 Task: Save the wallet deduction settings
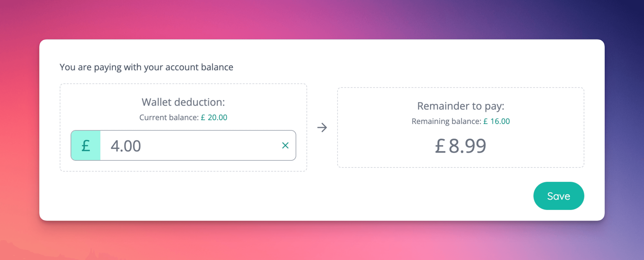click(x=559, y=196)
